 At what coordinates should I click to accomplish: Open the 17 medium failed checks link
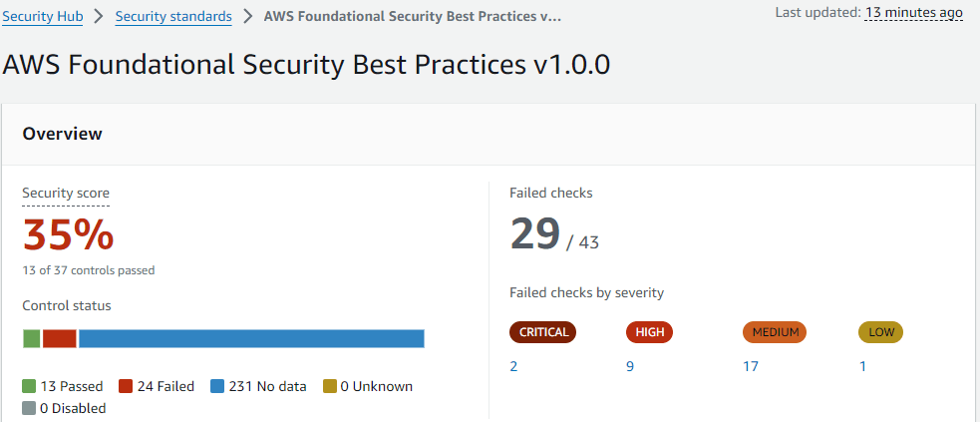(751, 366)
